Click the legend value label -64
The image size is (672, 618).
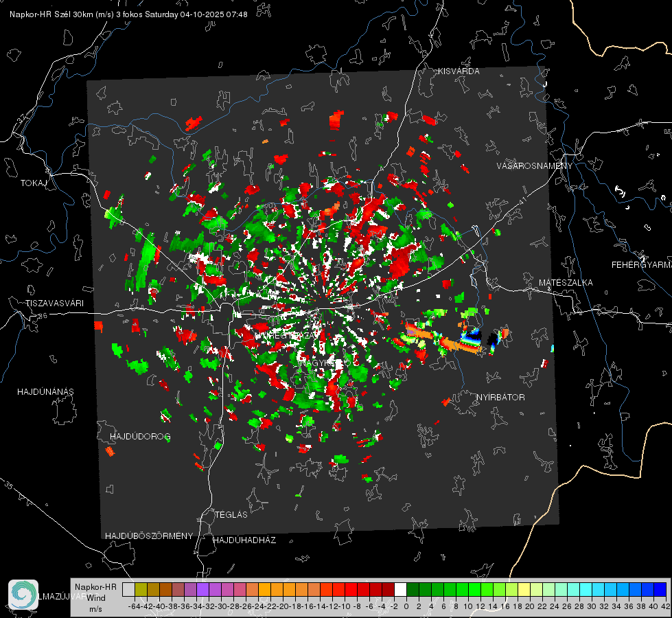[135, 606]
